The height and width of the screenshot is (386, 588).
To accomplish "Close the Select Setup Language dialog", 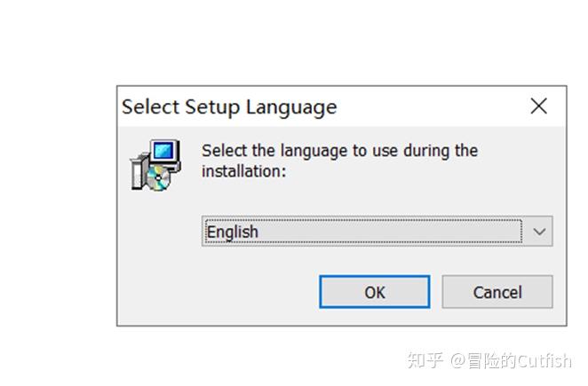I will click(539, 106).
